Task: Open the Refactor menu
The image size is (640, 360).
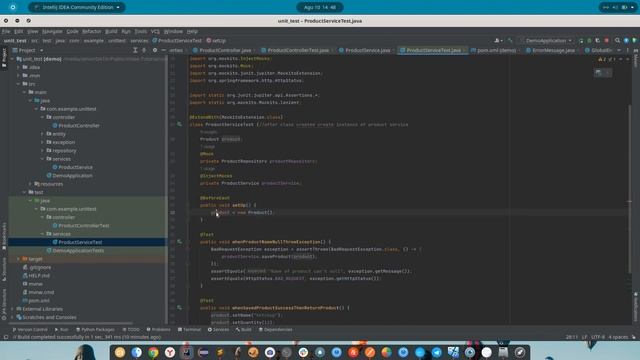Action: [x=91, y=31]
